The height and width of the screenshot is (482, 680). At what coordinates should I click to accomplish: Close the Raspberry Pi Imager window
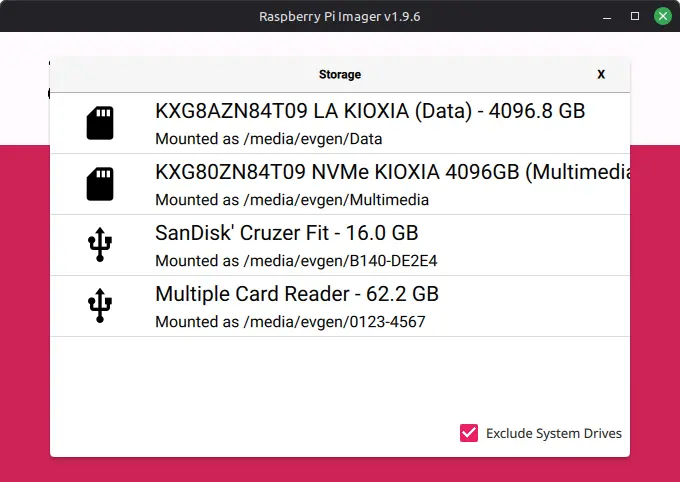point(662,16)
